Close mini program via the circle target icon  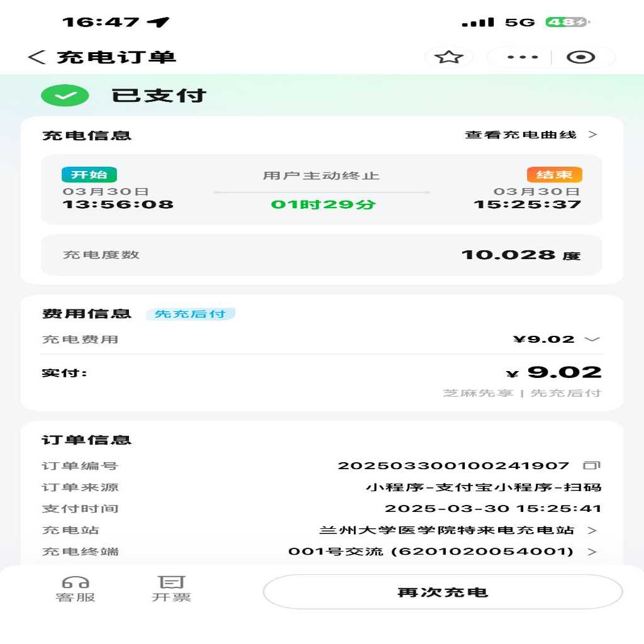[x=580, y=57]
